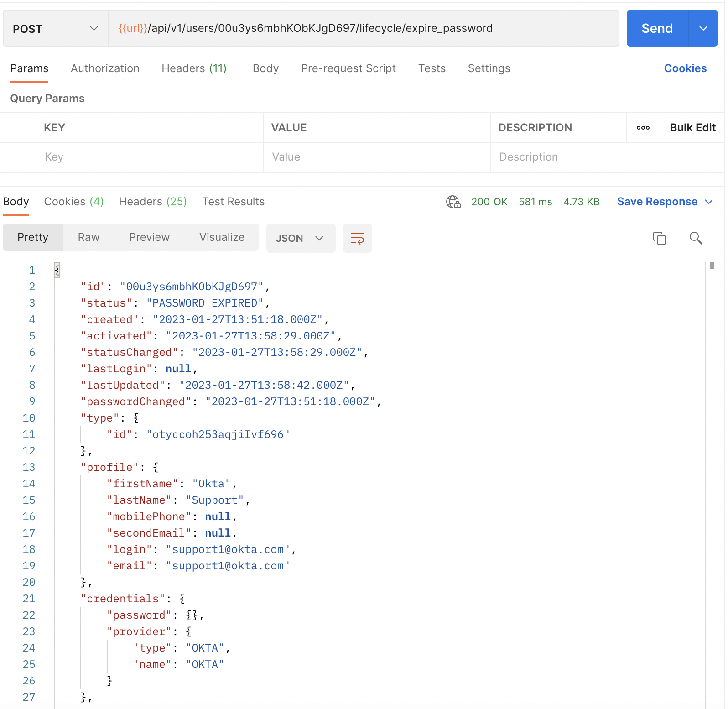Switch to Preview response view
This screenshot has height=709, width=728.
pyautogui.click(x=149, y=237)
